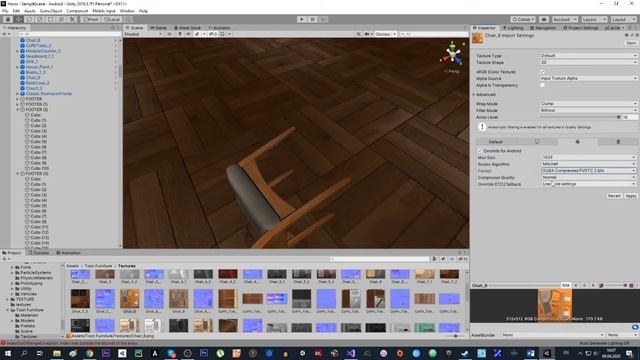640x360 pixels.
Task: Open the Compressor Quality dropdown
Action: (x=588, y=177)
